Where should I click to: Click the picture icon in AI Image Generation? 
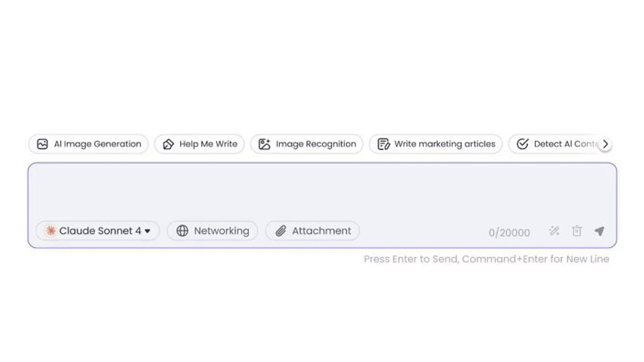point(42,144)
